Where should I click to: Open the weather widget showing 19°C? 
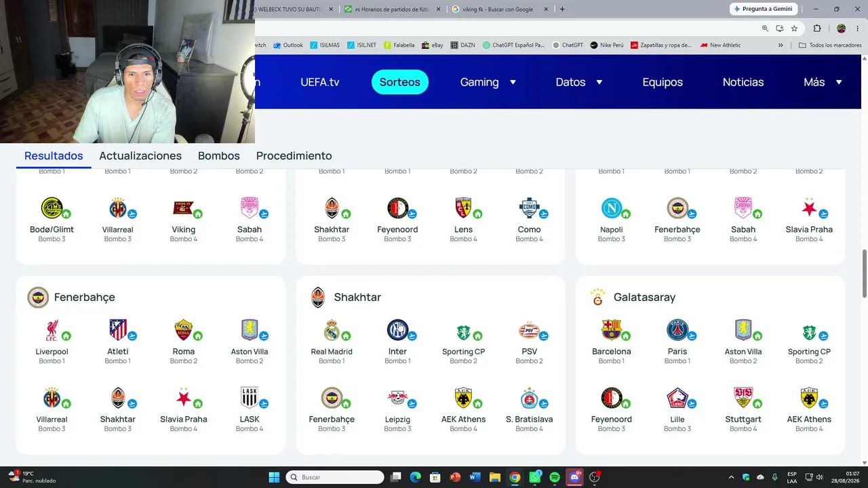click(x=32, y=477)
